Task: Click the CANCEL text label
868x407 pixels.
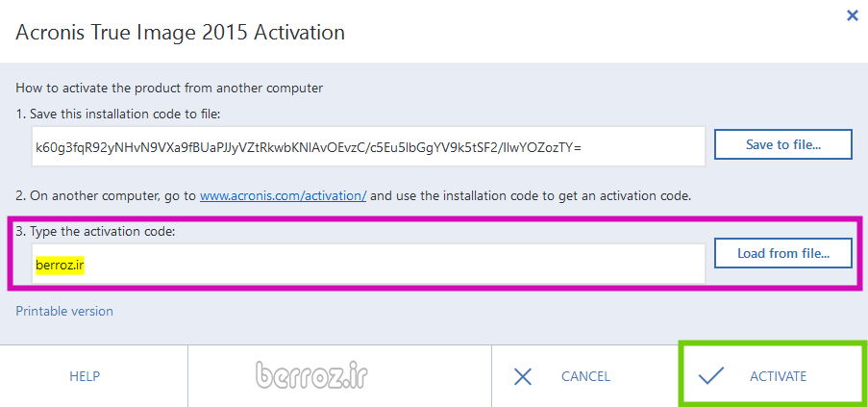Action: tap(585, 376)
